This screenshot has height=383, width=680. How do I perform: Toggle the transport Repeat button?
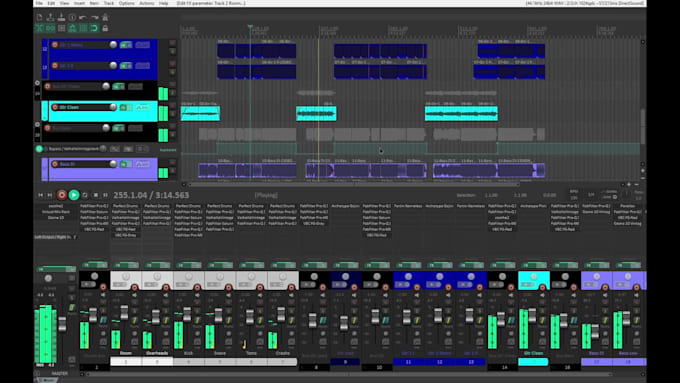click(x=85, y=195)
